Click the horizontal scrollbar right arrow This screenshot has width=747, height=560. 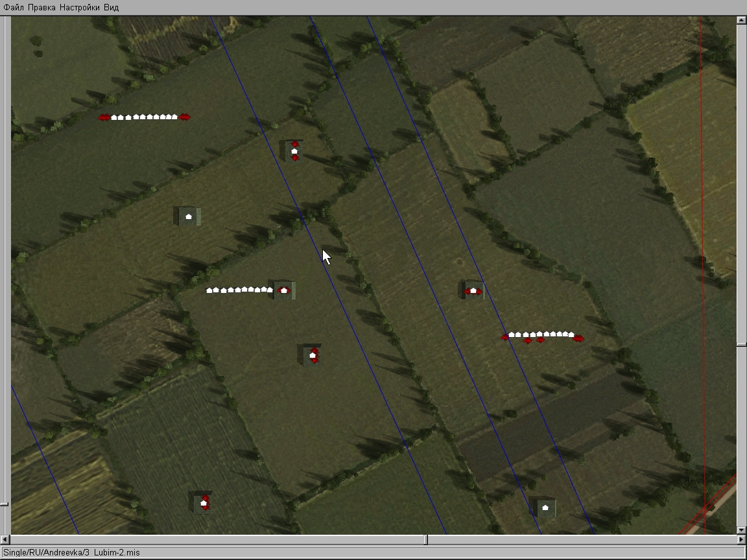click(x=741, y=539)
